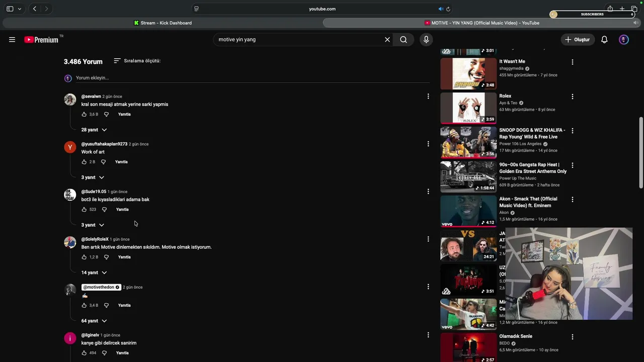644x362 pixels.
Task: Click the youtube.com address bar
Action: [322, 9]
